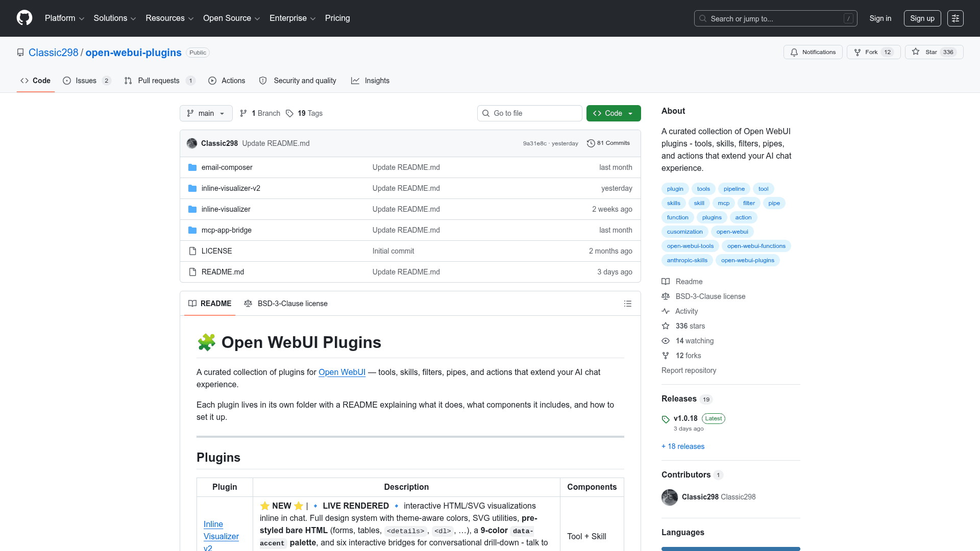This screenshot has height=551, width=980.
Task: Click the tags icon next to 19 Tags
Action: tap(289, 113)
